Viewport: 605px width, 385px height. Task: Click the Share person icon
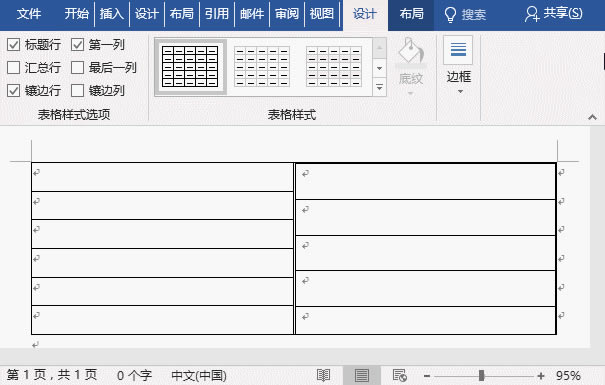(532, 14)
